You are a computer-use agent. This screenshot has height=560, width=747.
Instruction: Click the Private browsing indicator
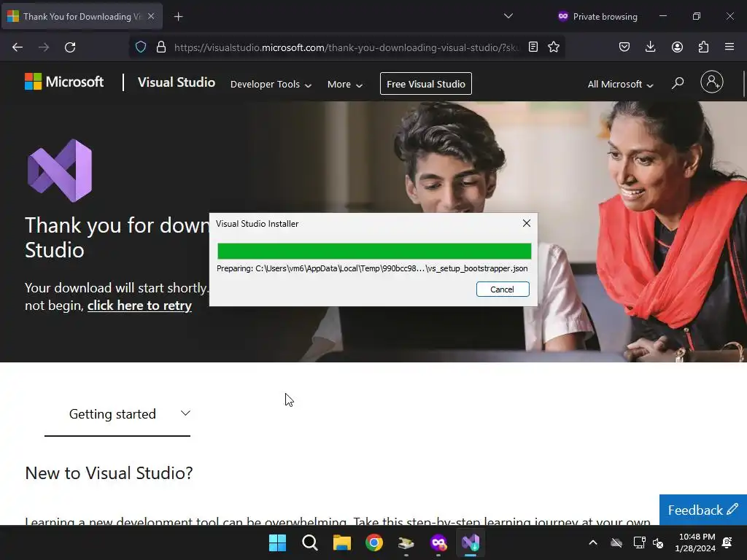597,16
